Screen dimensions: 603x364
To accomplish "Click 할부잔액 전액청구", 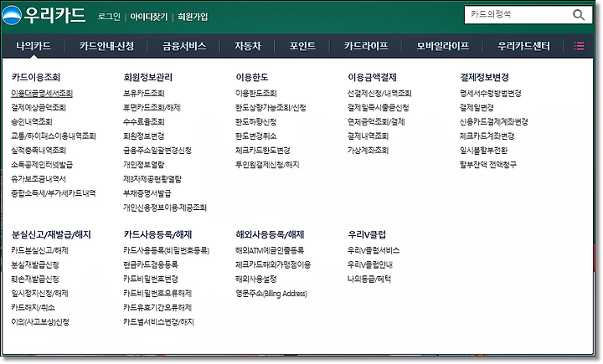I will tap(488, 165).
